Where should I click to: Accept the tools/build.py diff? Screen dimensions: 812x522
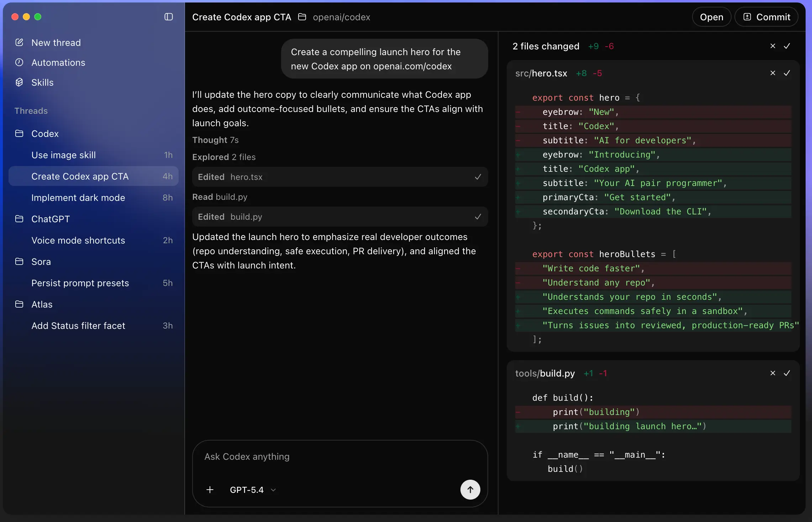pyautogui.click(x=787, y=373)
